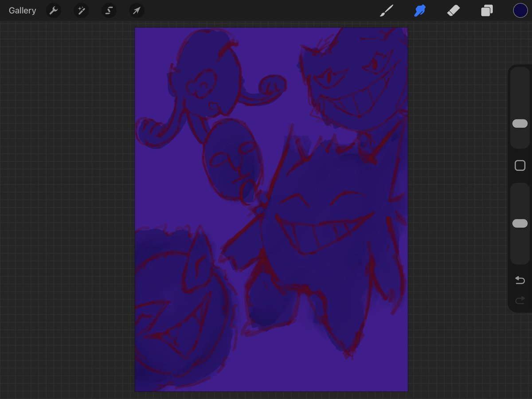Select the Eraser tool

(454, 11)
